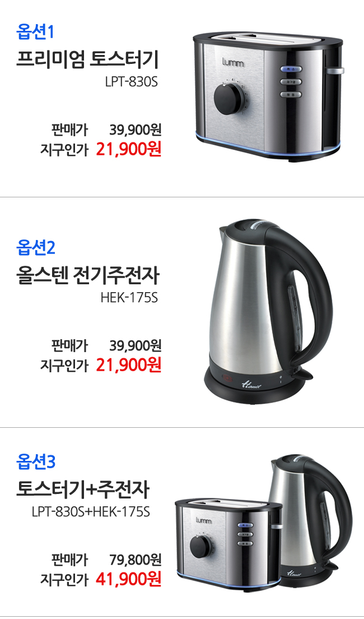Click the red 41,900원 bundle price
364x619 pixels.
pos(129,579)
